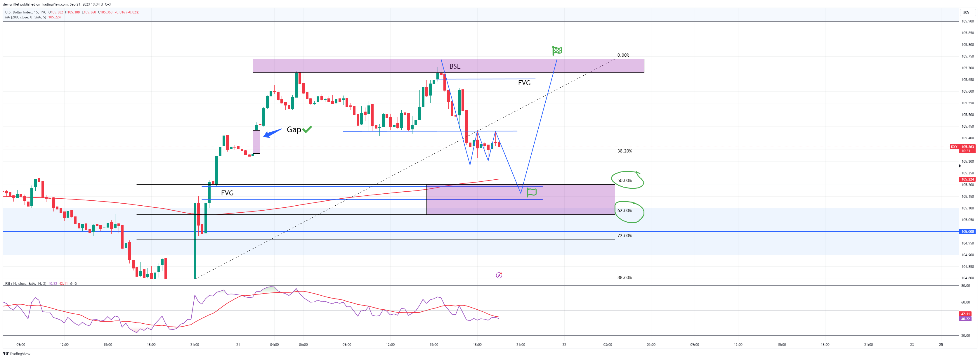
Task: Click the blue 105.000 horizontal line label
Action: tap(967, 232)
